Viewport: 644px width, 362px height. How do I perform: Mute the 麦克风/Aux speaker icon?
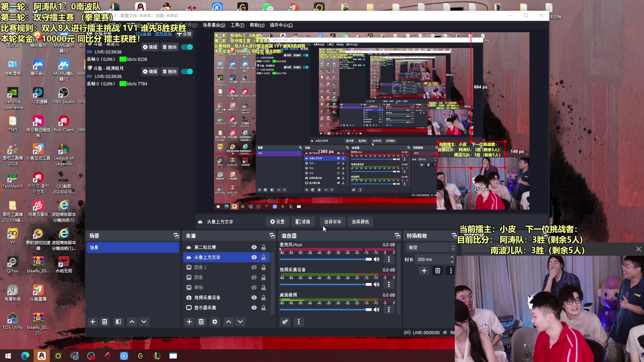click(x=377, y=259)
